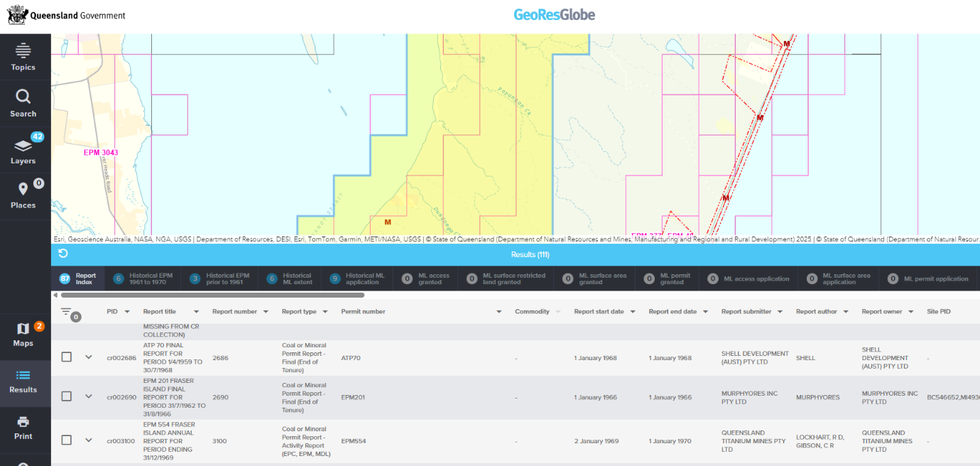
Task: Click the refresh results icon
Action: coord(63,254)
